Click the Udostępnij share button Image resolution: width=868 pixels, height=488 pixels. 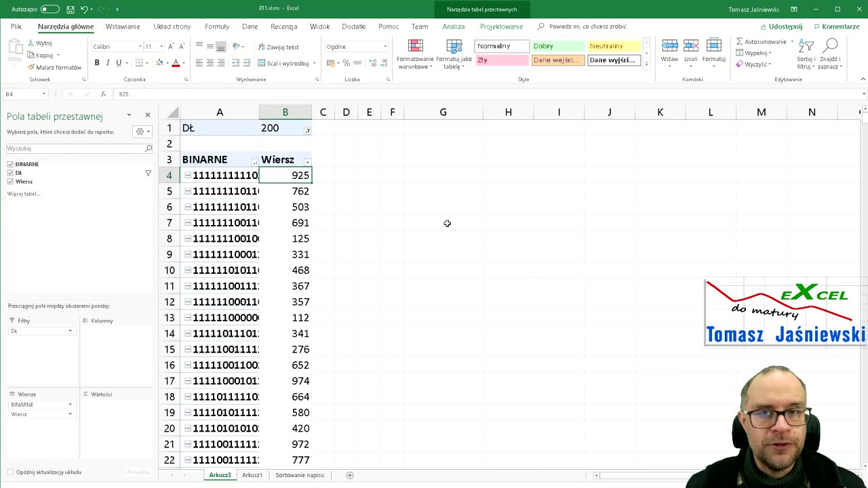click(x=781, y=26)
